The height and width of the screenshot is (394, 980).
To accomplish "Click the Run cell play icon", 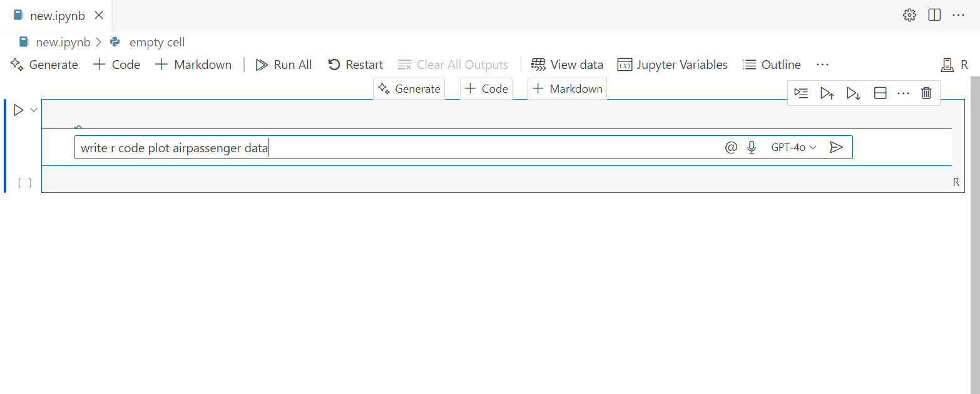I will [x=18, y=110].
